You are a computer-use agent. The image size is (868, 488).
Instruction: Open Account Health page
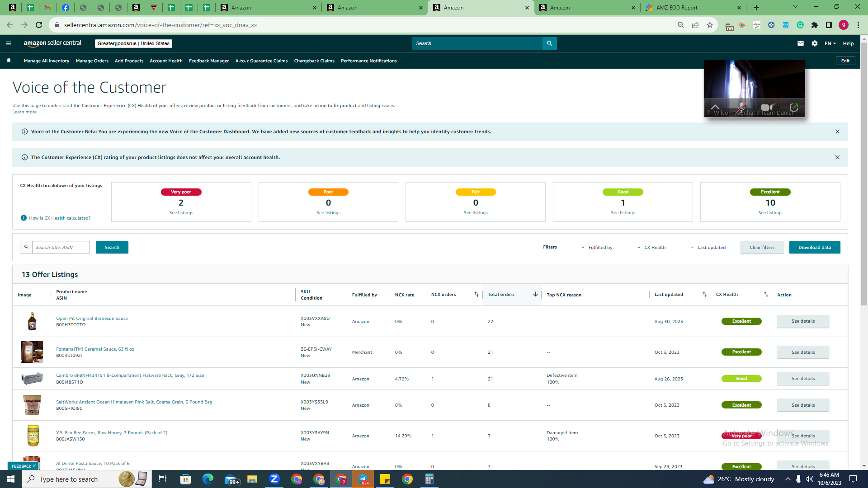click(x=166, y=61)
